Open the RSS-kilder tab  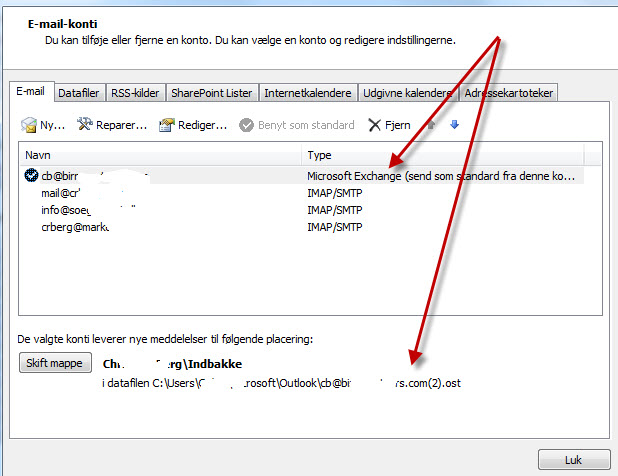[x=135, y=93]
